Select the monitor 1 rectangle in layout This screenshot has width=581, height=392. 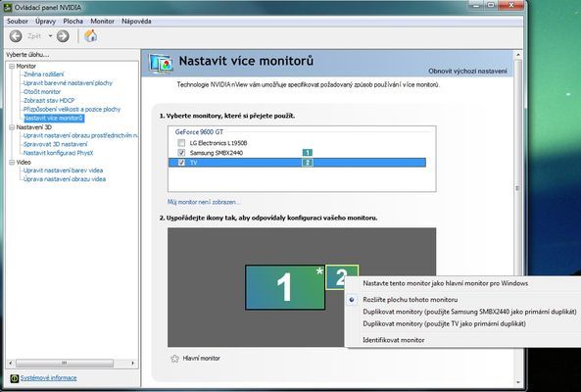285,287
